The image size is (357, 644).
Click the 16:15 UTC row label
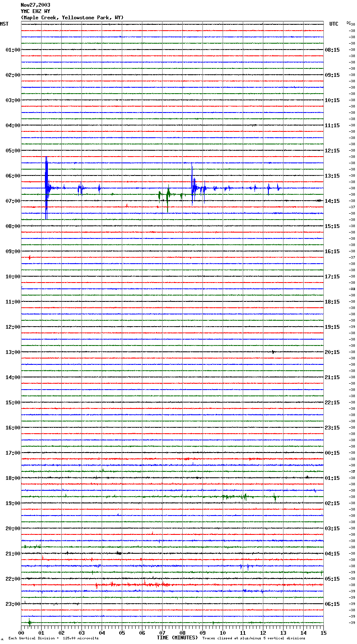click(x=332, y=251)
